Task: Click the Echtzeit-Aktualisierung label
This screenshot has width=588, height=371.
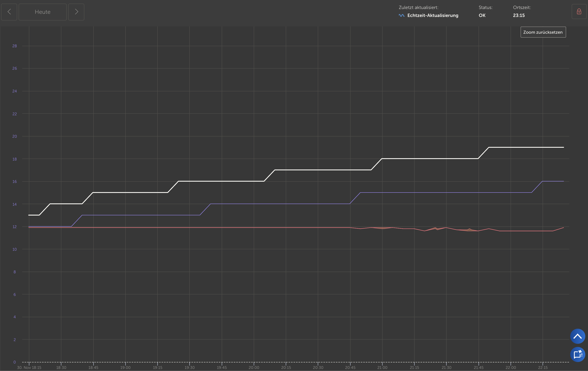Action: point(433,15)
